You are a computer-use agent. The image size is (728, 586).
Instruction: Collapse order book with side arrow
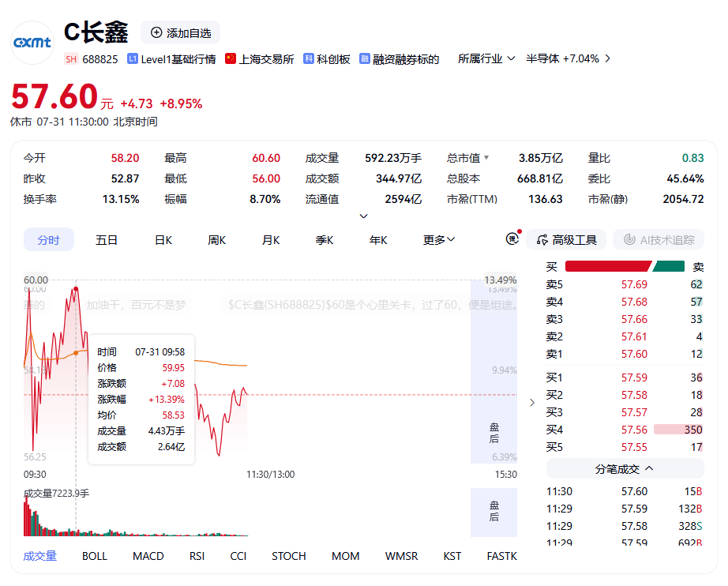[x=532, y=403]
